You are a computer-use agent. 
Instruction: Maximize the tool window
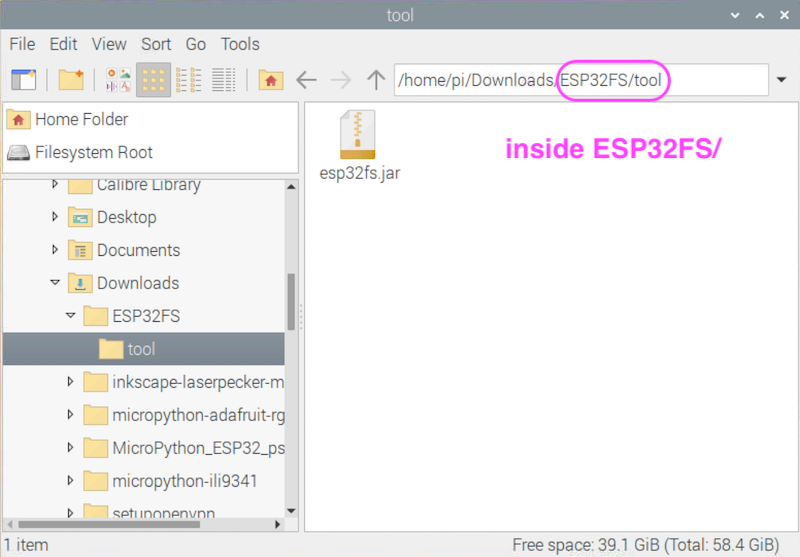click(760, 15)
